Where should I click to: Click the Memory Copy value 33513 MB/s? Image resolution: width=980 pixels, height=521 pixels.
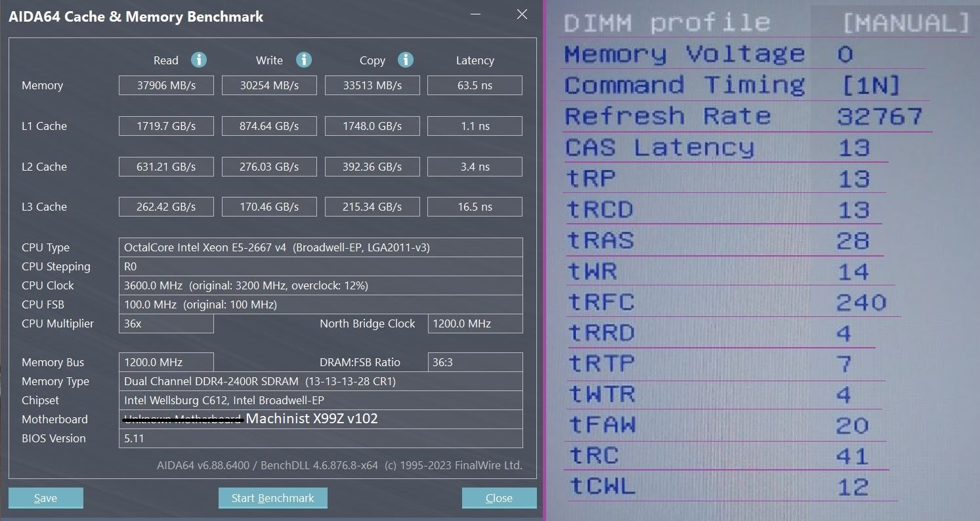[x=372, y=85]
